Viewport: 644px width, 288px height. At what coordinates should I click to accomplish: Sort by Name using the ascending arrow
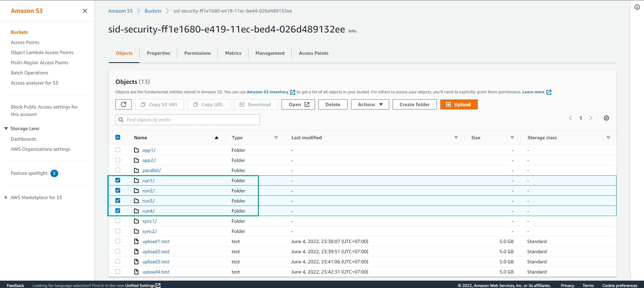(x=217, y=138)
